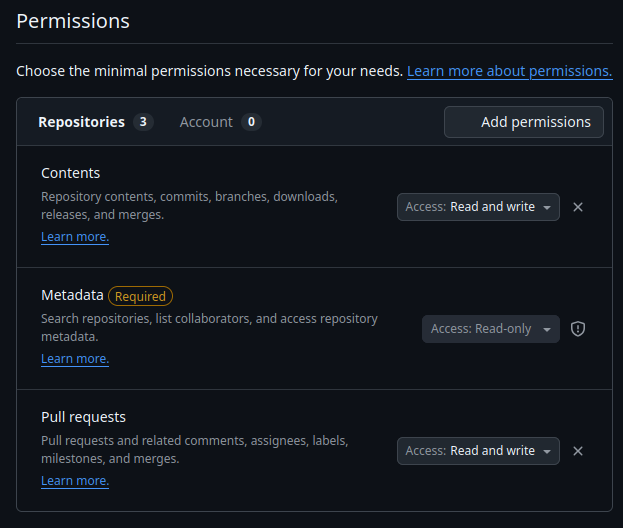623x528 pixels.
Task: Click the Add permissions button
Action: point(524,122)
